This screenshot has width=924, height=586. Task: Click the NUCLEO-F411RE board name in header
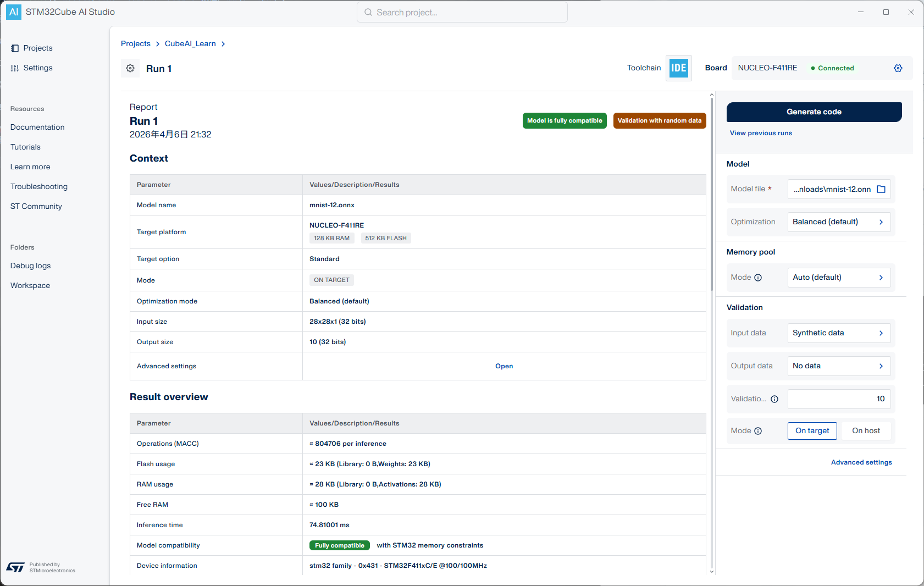coord(767,68)
